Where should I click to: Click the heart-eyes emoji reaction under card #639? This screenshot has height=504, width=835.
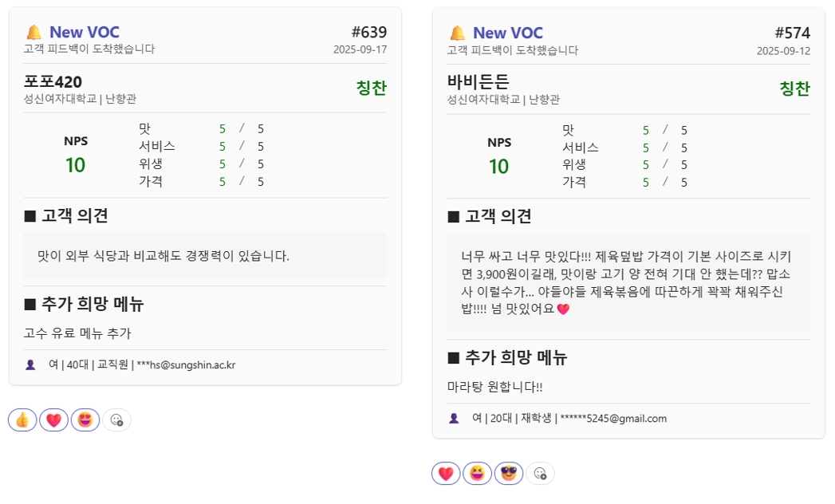[x=85, y=419]
